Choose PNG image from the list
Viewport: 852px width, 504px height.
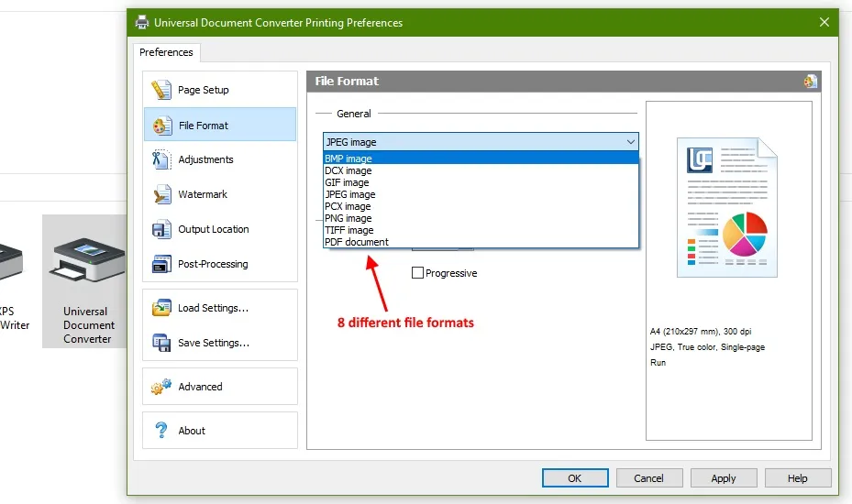click(481, 218)
